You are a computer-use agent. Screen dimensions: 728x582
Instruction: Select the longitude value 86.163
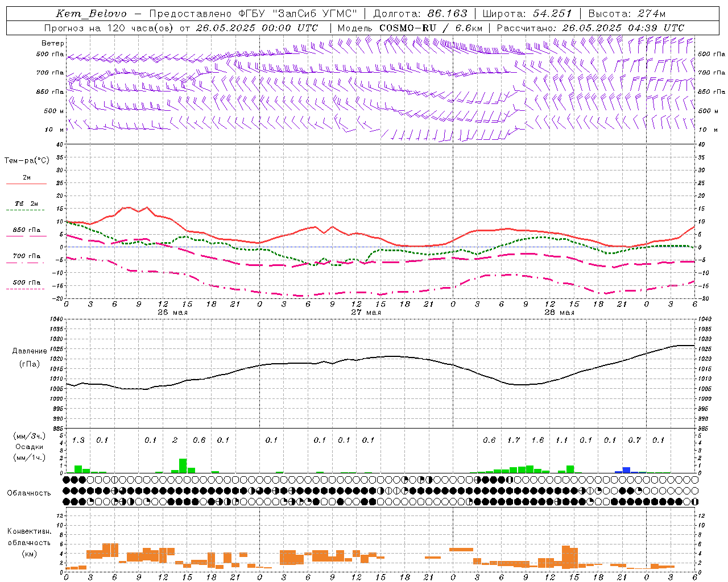click(447, 14)
